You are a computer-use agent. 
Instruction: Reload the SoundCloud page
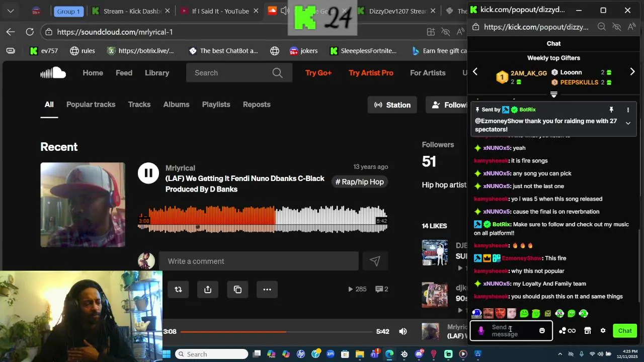(30, 32)
